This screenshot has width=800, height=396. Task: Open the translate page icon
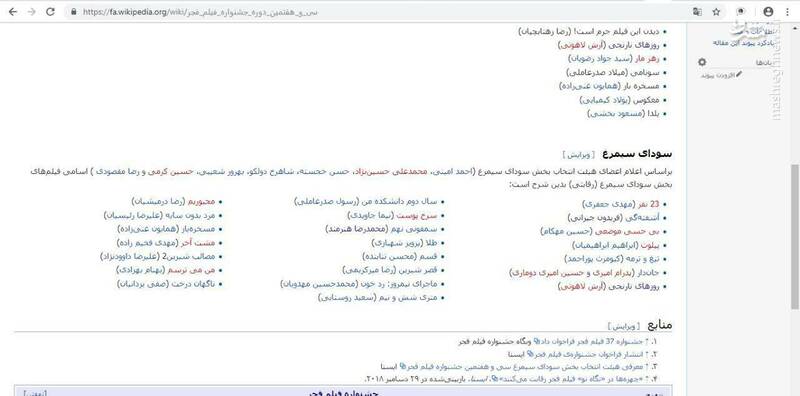[697, 12]
